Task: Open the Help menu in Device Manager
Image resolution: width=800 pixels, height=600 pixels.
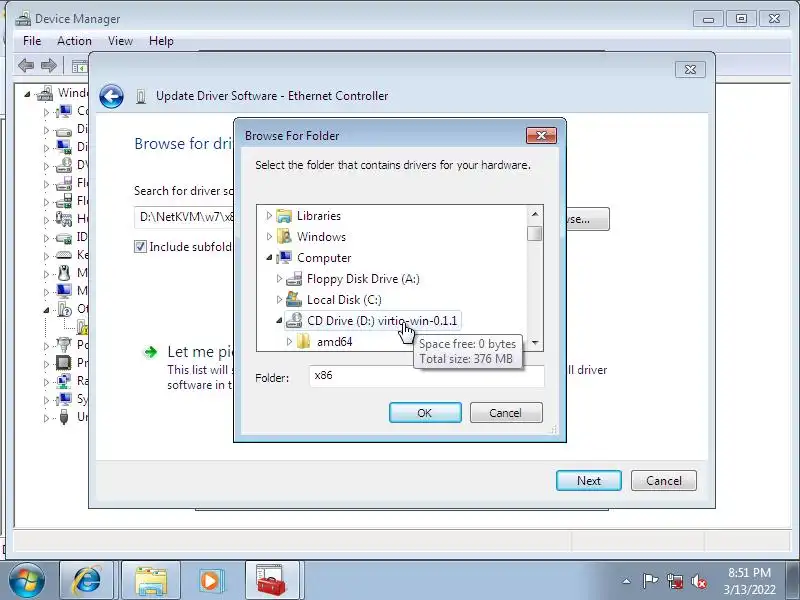Action: coord(161,41)
